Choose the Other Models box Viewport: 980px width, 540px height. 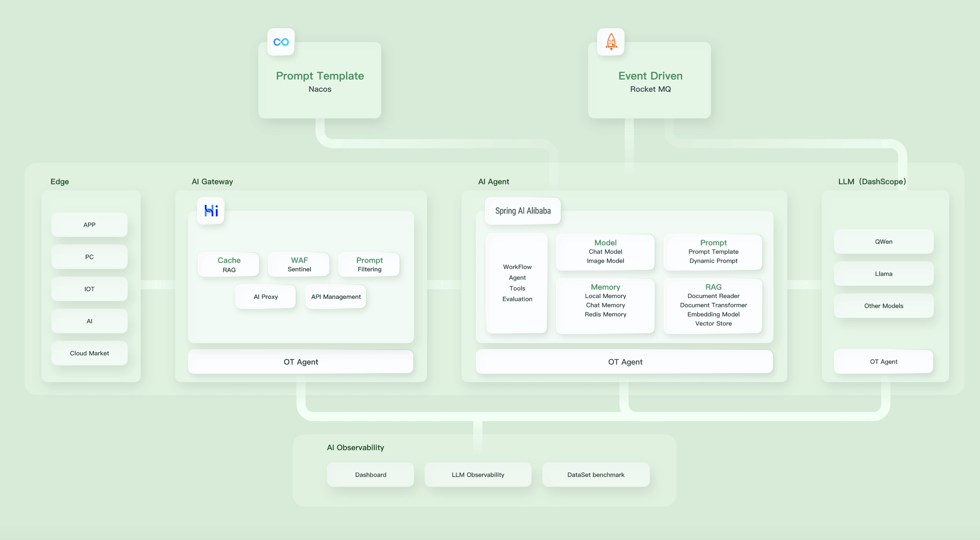coord(883,306)
